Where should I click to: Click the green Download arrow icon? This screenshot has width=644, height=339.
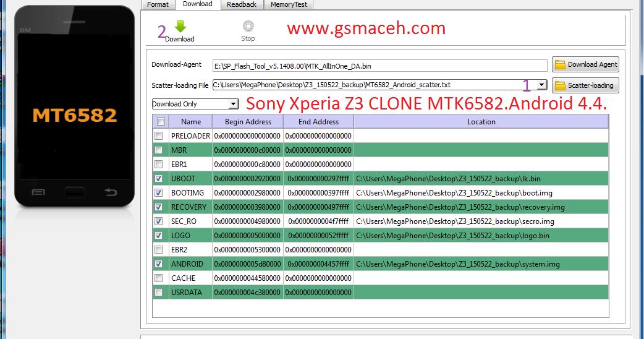tap(180, 27)
